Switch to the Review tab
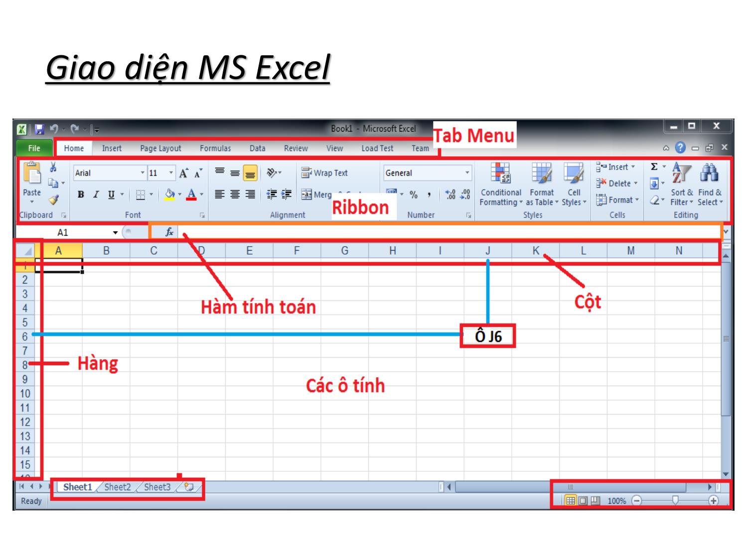The width and height of the screenshot is (747, 560). (296, 148)
